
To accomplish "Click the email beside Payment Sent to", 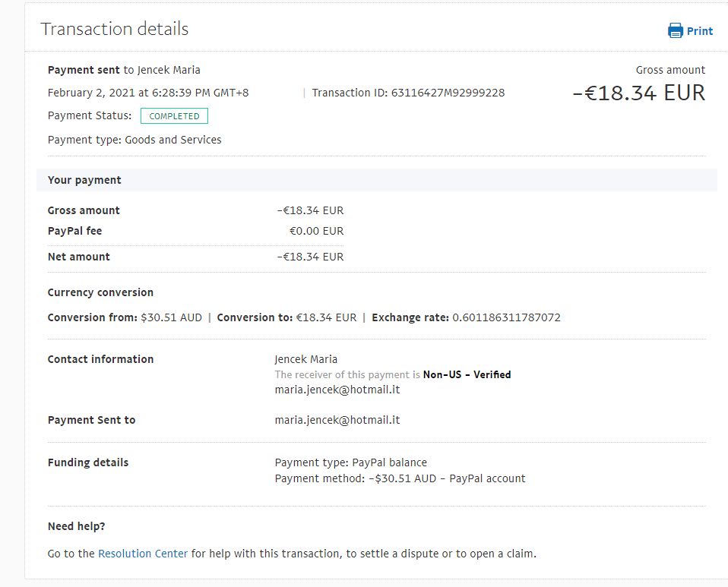I will pyautogui.click(x=337, y=420).
